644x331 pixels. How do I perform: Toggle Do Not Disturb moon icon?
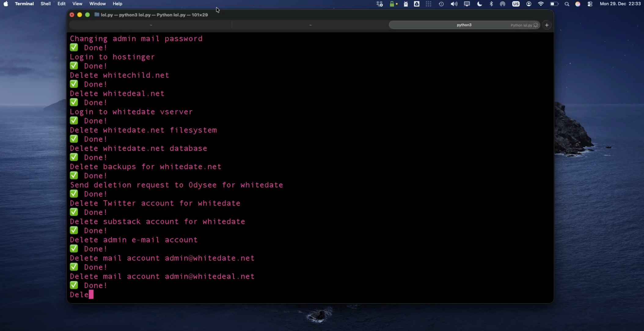pyautogui.click(x=479, y=4)
